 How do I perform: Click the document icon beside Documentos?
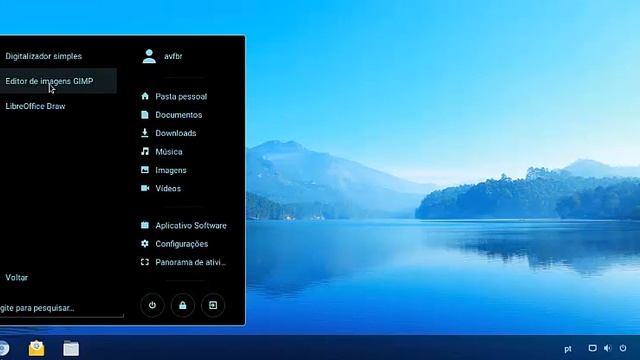[x=145, y=115]
